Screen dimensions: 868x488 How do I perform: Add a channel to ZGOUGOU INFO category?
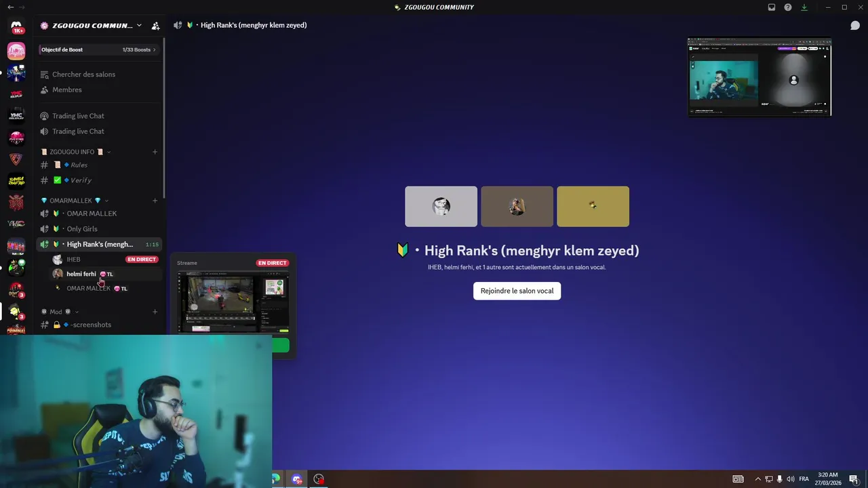tap(155, 152)
